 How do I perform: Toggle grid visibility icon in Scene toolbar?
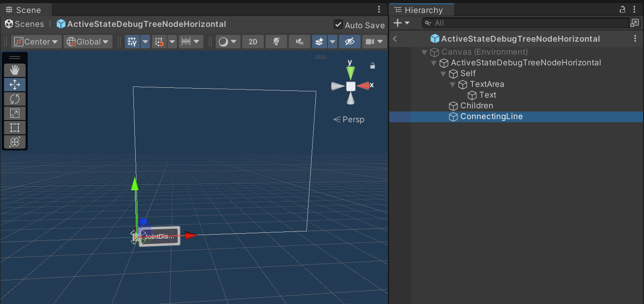[x=133, y=42]
